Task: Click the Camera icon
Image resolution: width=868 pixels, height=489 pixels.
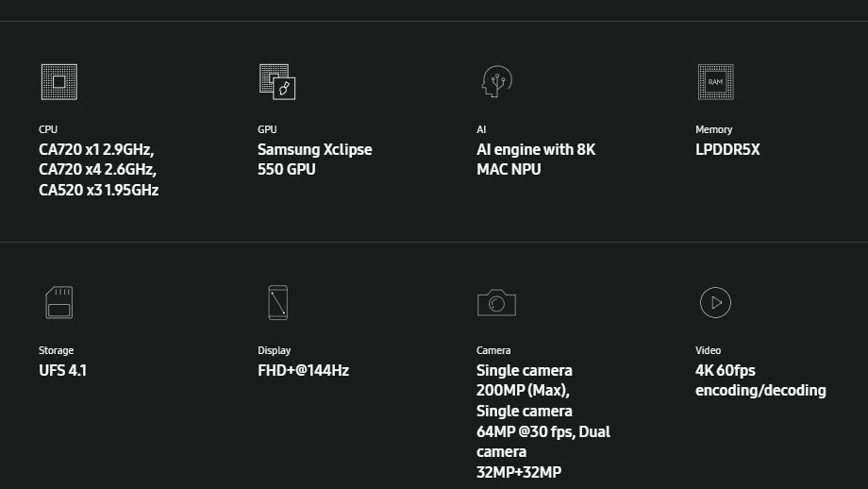Action: tap(496, 302)
